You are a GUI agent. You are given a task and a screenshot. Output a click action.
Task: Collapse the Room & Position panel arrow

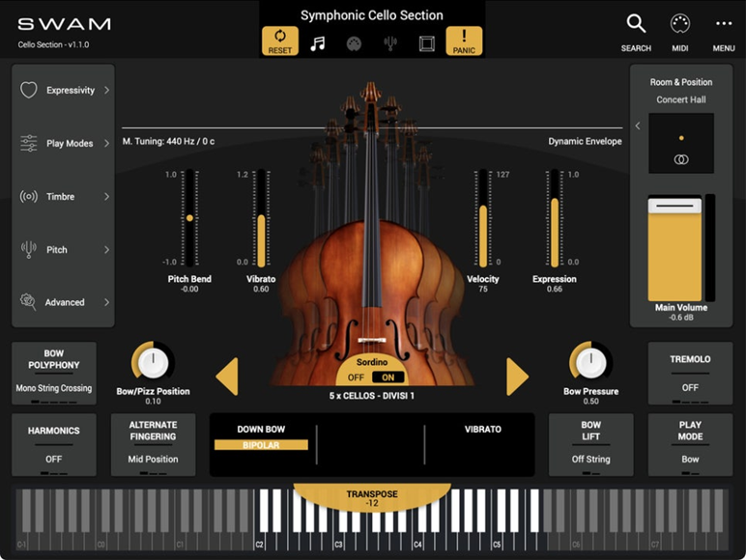[638, 126]
